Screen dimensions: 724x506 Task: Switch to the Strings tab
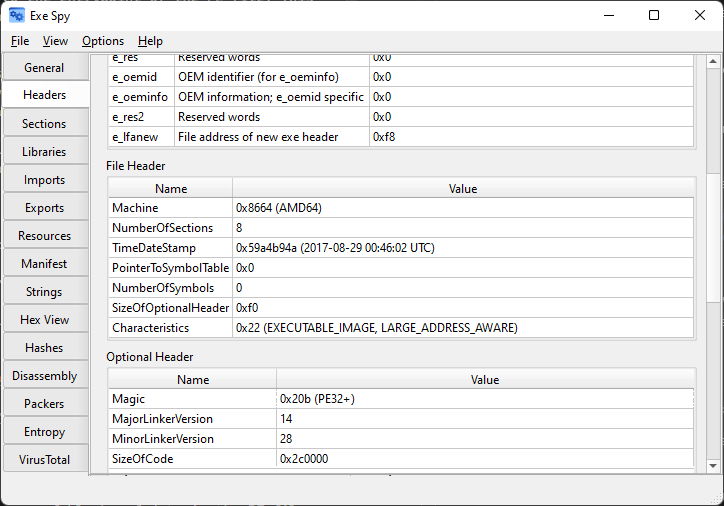pos(44,292)
